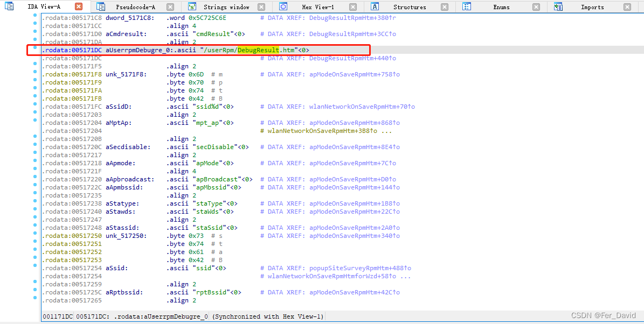Viewport: 644px width, 324px height.
Task: Click the Strings window 's' icon
Action: pos(192,6)
